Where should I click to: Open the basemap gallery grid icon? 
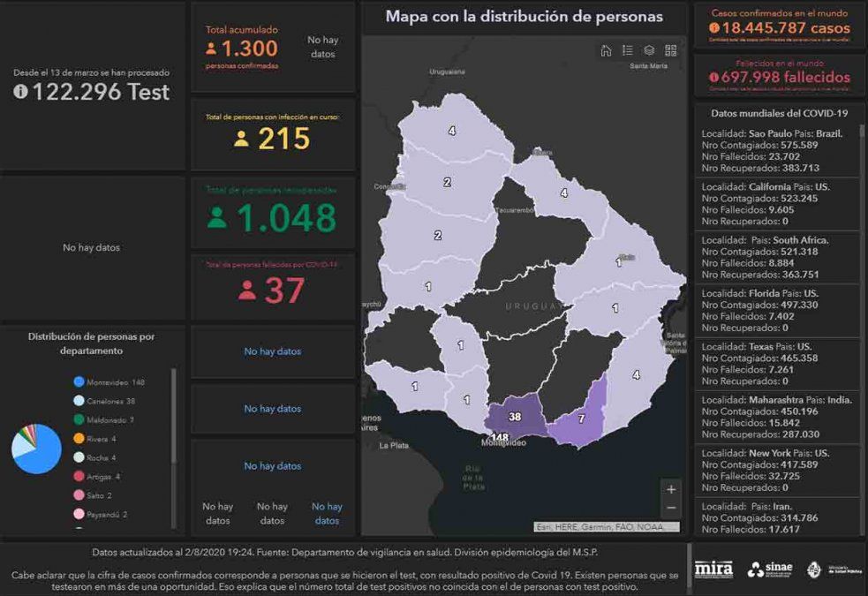pyautogui.click(x=671, y=50)
